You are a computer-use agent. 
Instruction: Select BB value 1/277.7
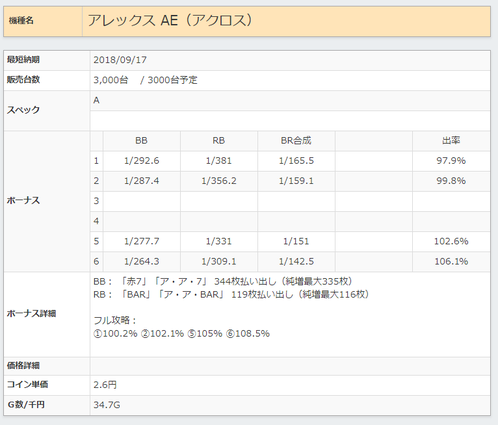point(142,241)
